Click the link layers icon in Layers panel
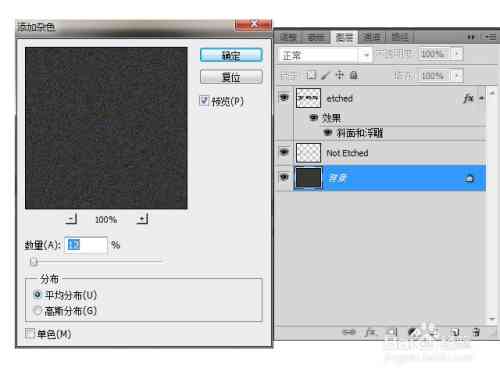 (349, 332)
